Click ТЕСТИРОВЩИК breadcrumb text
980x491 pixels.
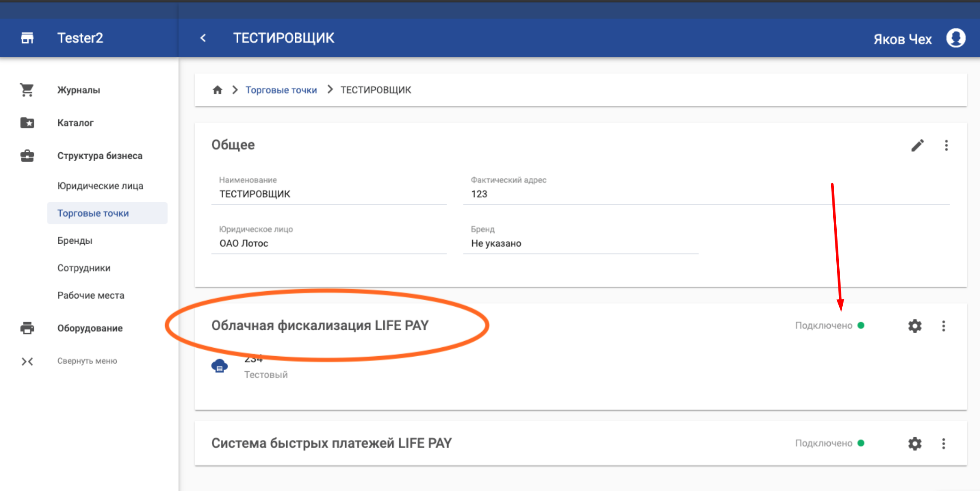(376, 90)
